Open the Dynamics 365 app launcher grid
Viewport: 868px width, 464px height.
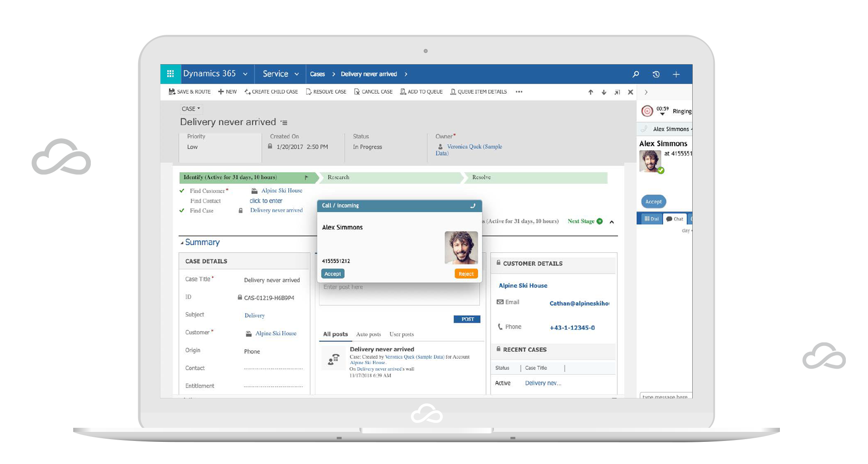coord(171,74)
